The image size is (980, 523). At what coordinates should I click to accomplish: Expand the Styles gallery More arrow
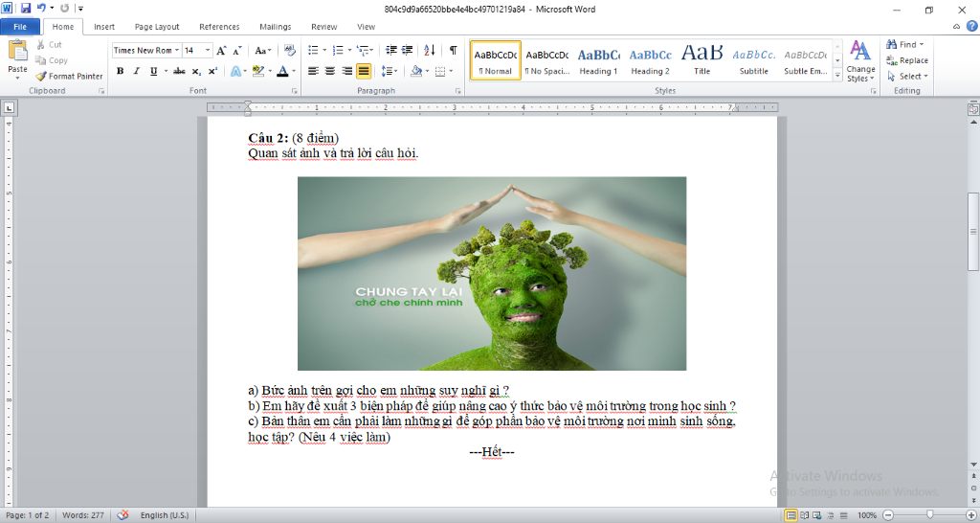837,75
